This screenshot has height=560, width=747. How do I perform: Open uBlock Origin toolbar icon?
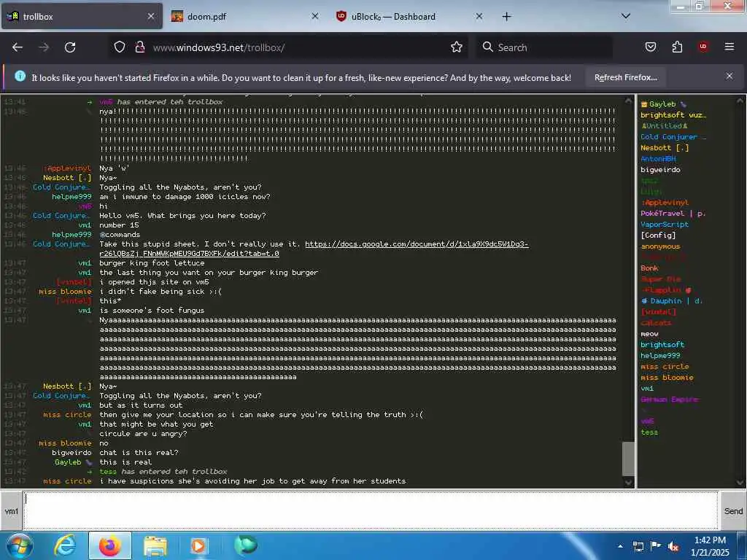[x=703, y=47]
